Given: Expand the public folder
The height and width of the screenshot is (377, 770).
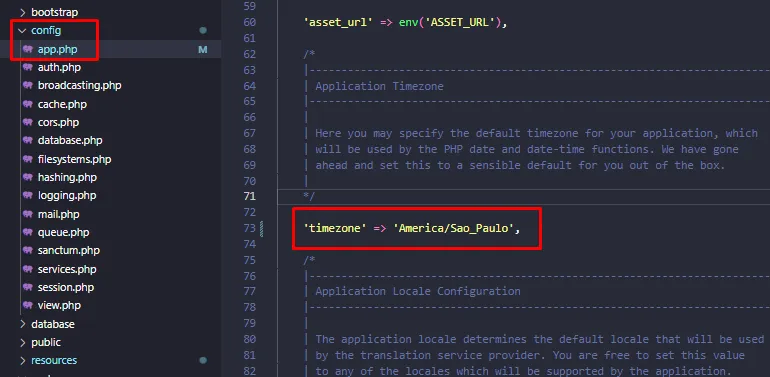Looking at the screenshot, I should click(22, 342).
